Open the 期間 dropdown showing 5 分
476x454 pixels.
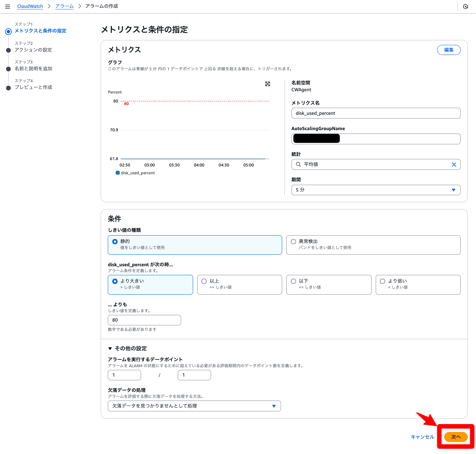coord(375,190)
